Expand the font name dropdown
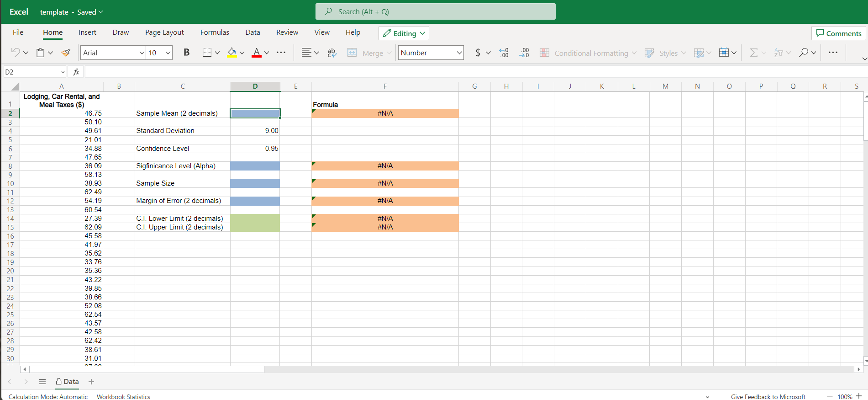868x400 pixels. click(x=142, y=53)
